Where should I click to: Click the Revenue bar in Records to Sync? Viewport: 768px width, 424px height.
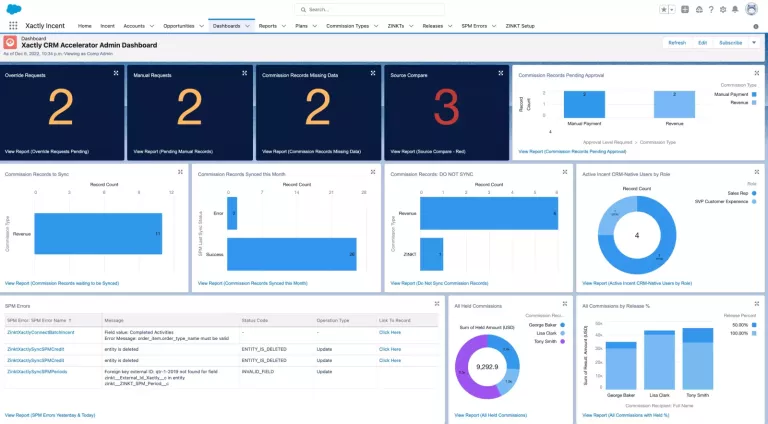coord(98,234)
